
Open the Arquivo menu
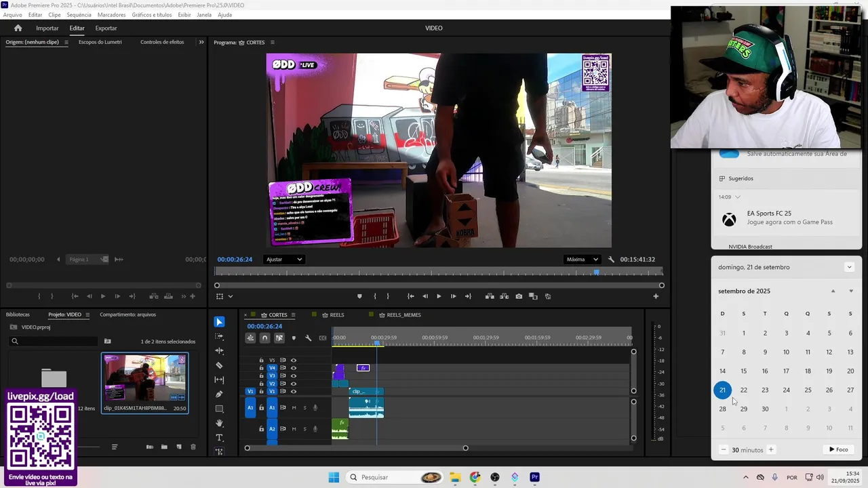coord(12,15)
